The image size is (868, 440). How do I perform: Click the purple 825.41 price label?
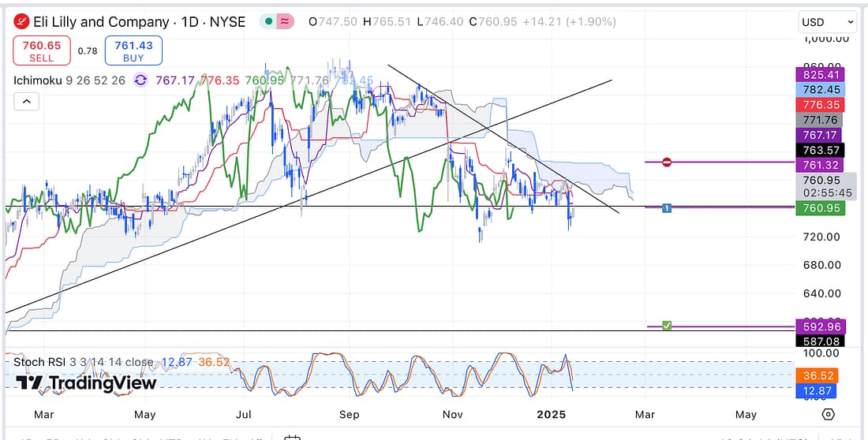(820, 75)
